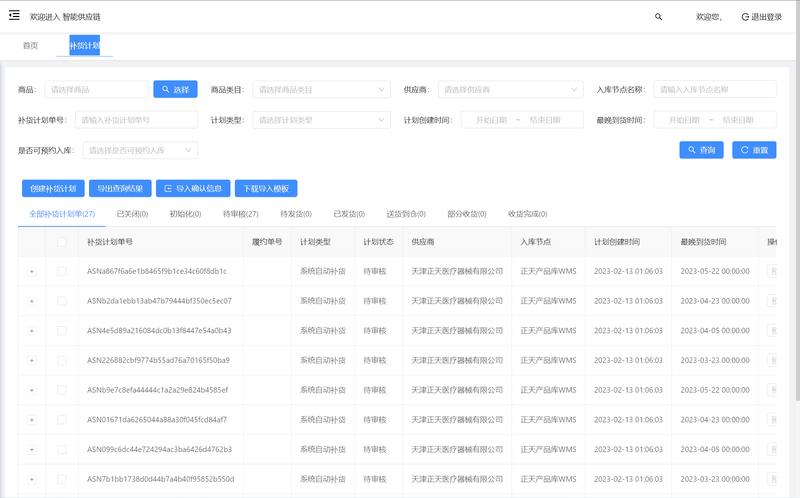Pick 最晚到货时间 start date
The image size is (800, 498).
684,120
